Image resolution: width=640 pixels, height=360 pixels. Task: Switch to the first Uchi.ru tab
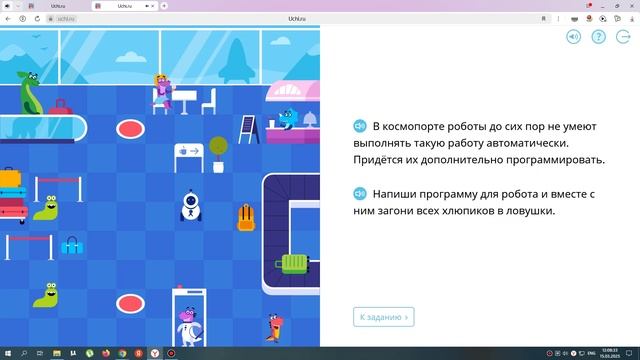[x=57, y=6]
